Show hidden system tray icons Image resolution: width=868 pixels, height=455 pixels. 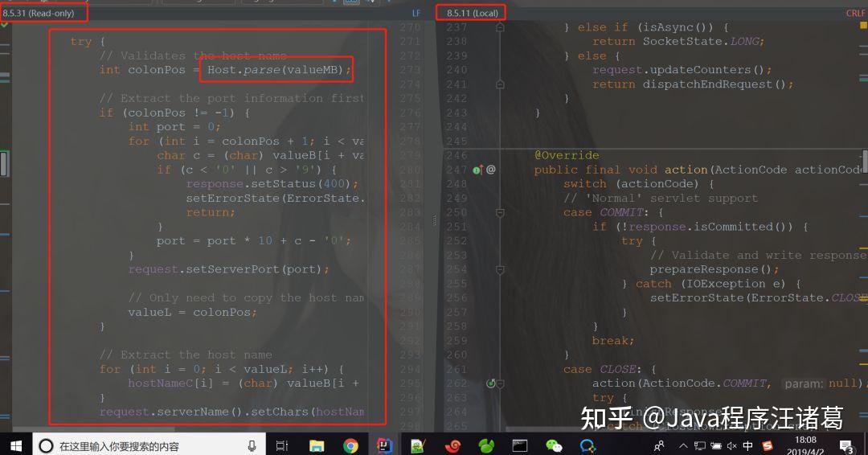point(683,445)
